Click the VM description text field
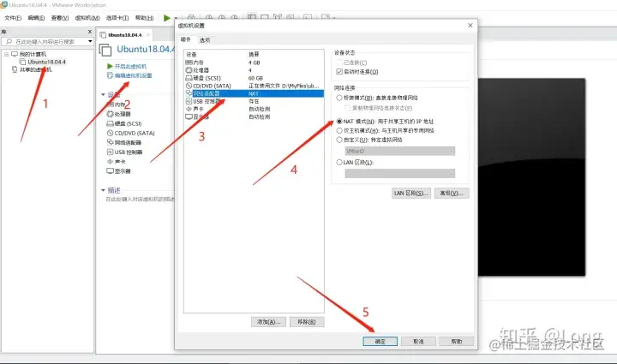Image resolution: width=617 pixels, height=364 pixels. click(x=140, y=200)
